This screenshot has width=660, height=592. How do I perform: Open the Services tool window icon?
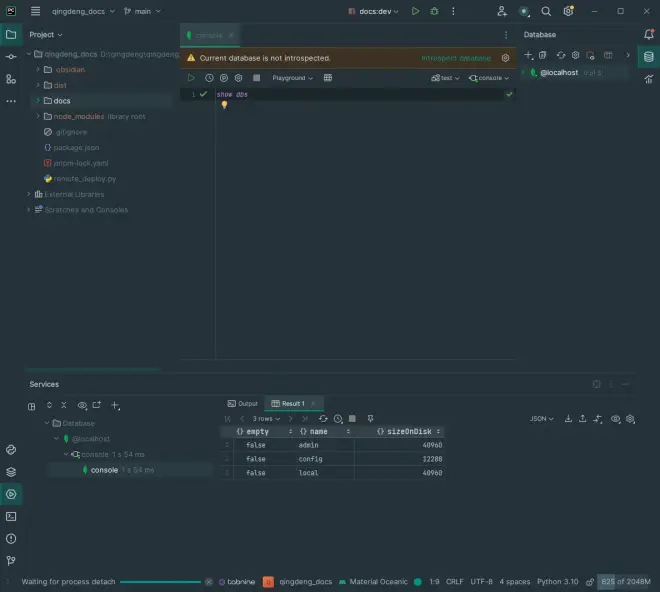tap(11, 494)
